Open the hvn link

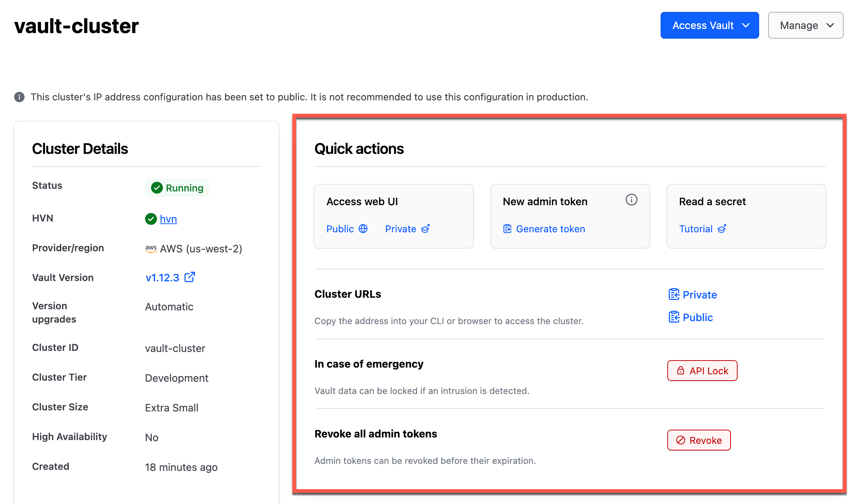tap(168, 219)
